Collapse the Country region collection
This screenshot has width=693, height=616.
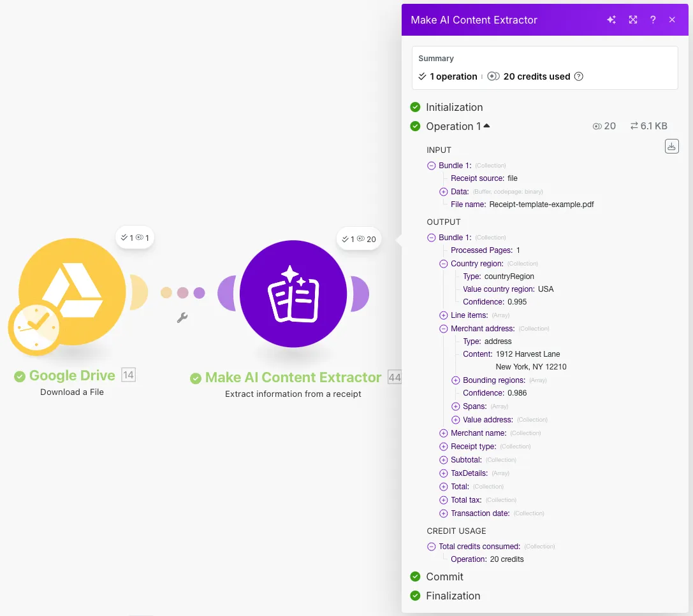click(x=443, y=264)
